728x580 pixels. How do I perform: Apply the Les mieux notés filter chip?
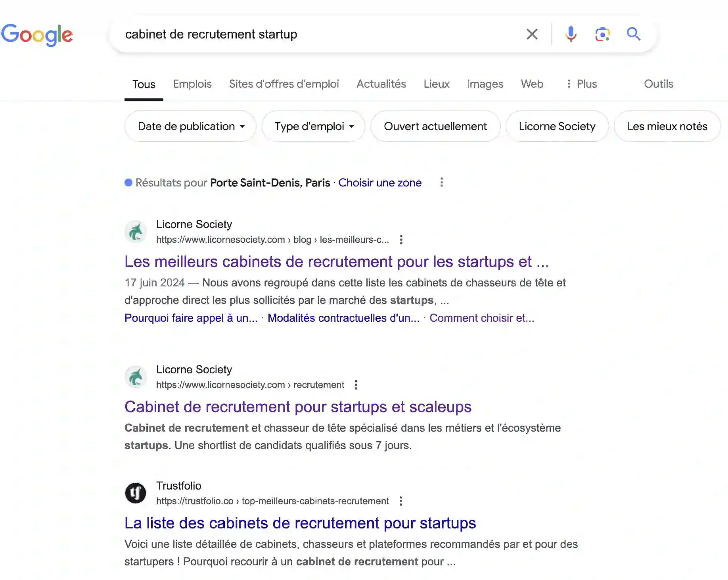[x=667, y=126]
